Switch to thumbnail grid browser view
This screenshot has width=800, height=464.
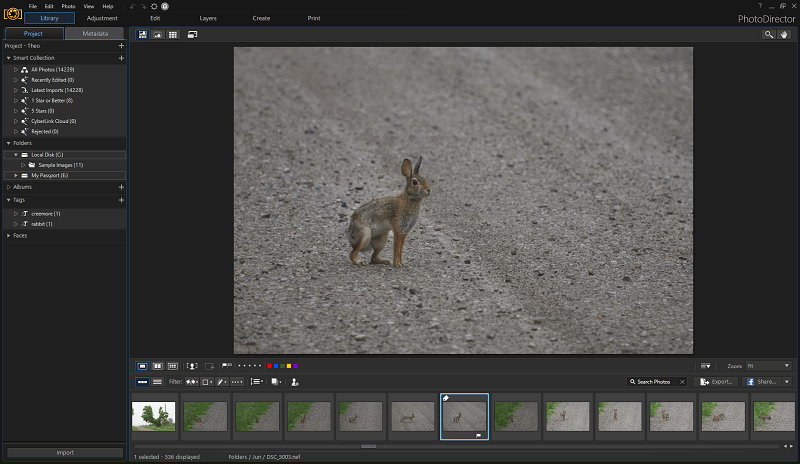[x=173, y=35]
